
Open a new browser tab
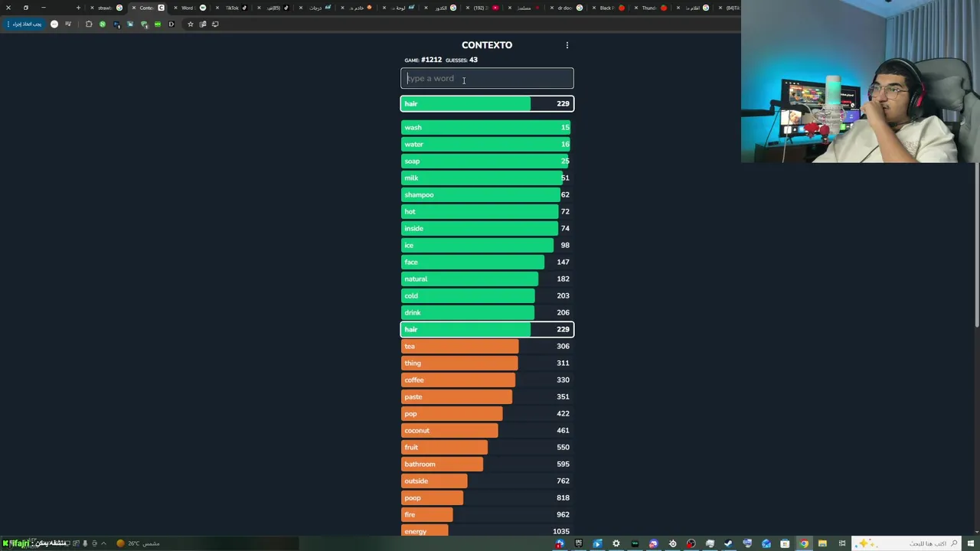tap(78, 8)
